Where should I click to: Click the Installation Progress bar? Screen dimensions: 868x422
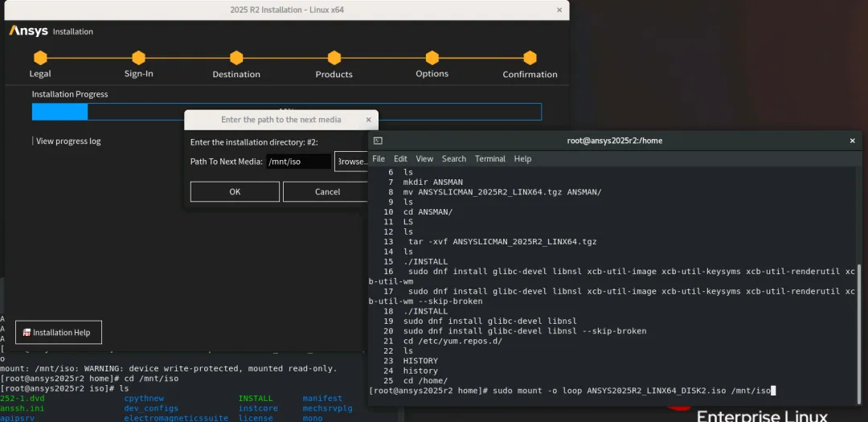287,112
